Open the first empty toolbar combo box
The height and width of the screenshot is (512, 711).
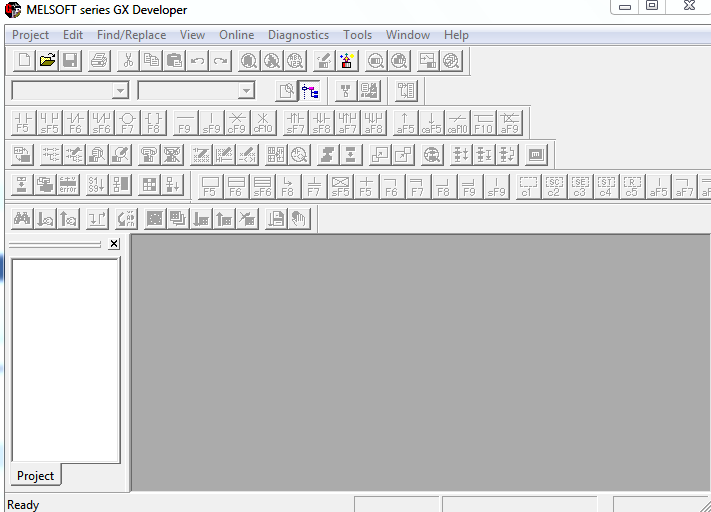pyautogui.click(x=70, y=91)
